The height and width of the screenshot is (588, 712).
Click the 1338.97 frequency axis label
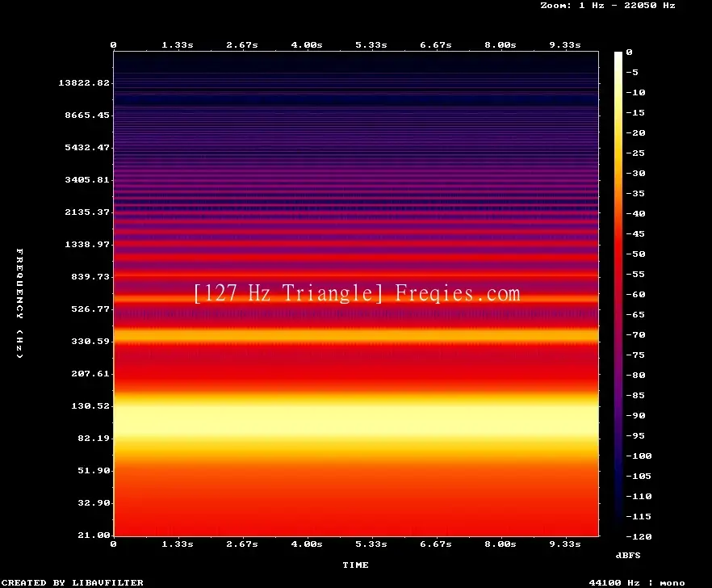(87, 244)
